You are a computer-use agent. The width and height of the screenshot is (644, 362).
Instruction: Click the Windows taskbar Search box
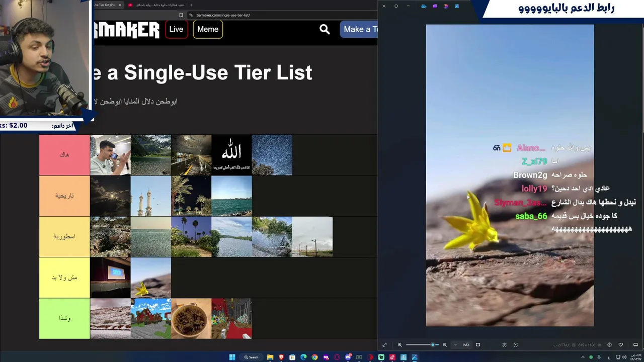252,357
